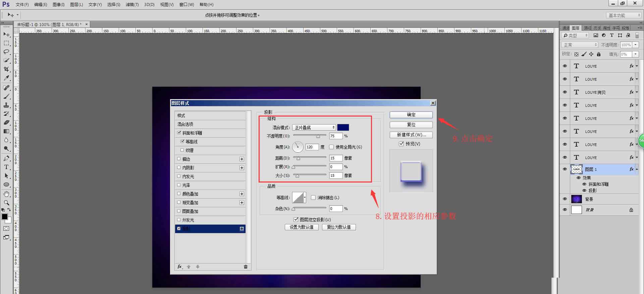Viewport: 644px width, 294px height.
Task: Filter layers by type (T) icon
Action: tap(612, 35)
